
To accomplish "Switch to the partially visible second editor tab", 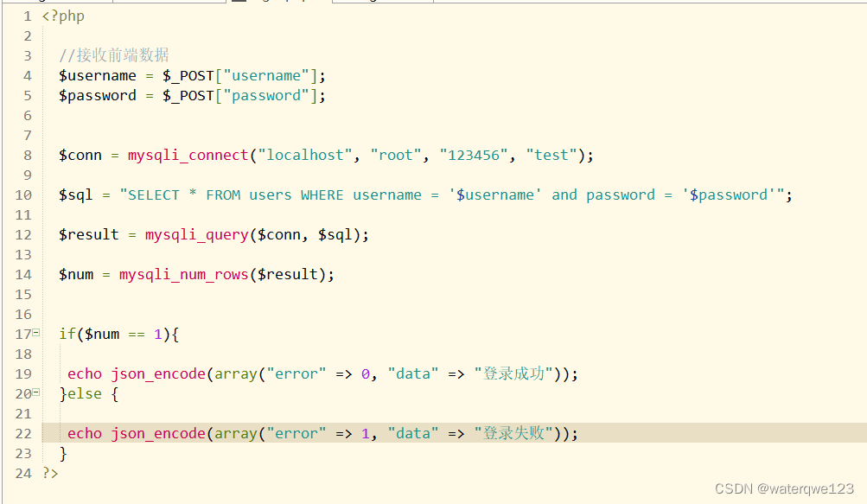I will (x=169, y=3).
